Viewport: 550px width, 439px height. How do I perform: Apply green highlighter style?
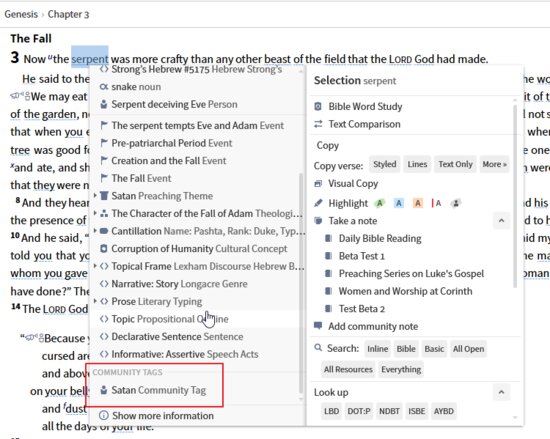click(x=380, y=203)
